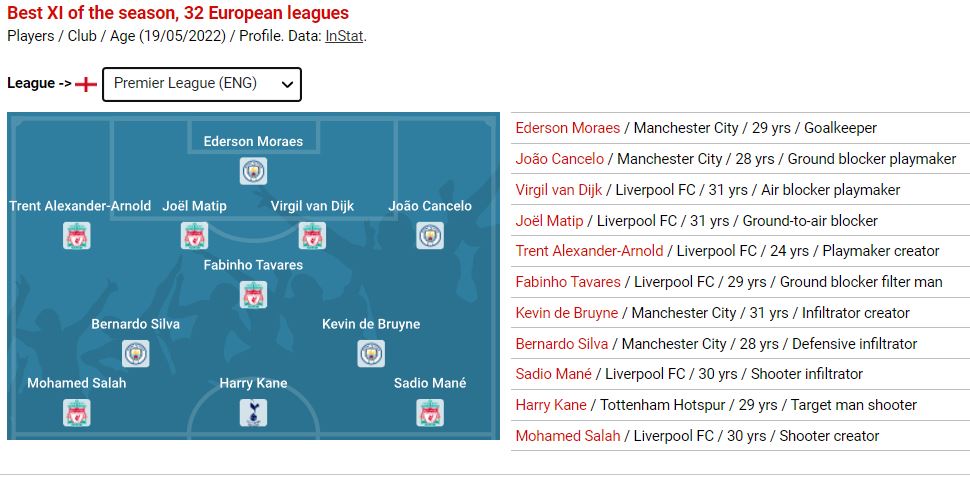Click Bernardo Silva's Manchester City badge
Image resolution: width=970 pixels, height=478 pixels.
[135, 354]
